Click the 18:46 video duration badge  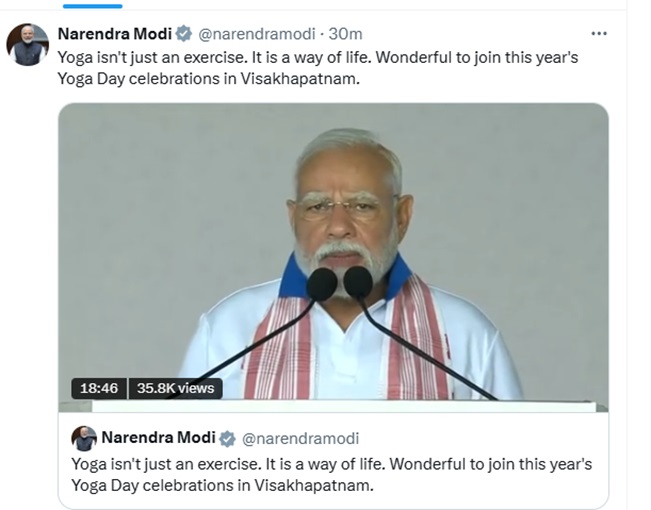click(98, 388)
